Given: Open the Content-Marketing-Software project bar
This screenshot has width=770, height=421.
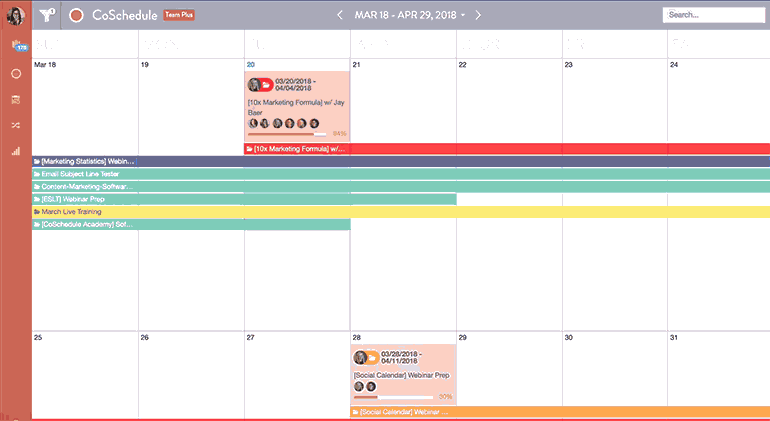Looking at the screenshot, I should pyautogui.click(x=401, y=187).
